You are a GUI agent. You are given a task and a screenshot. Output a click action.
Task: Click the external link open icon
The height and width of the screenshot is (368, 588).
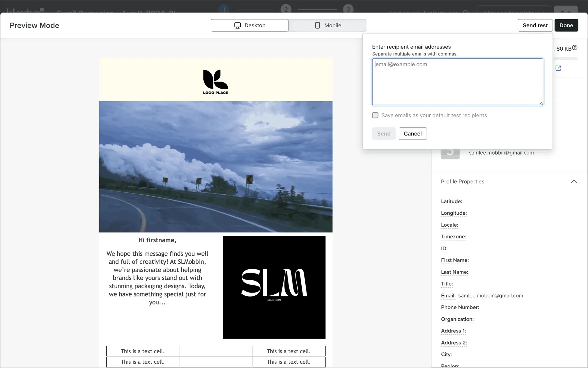[558, 68]
